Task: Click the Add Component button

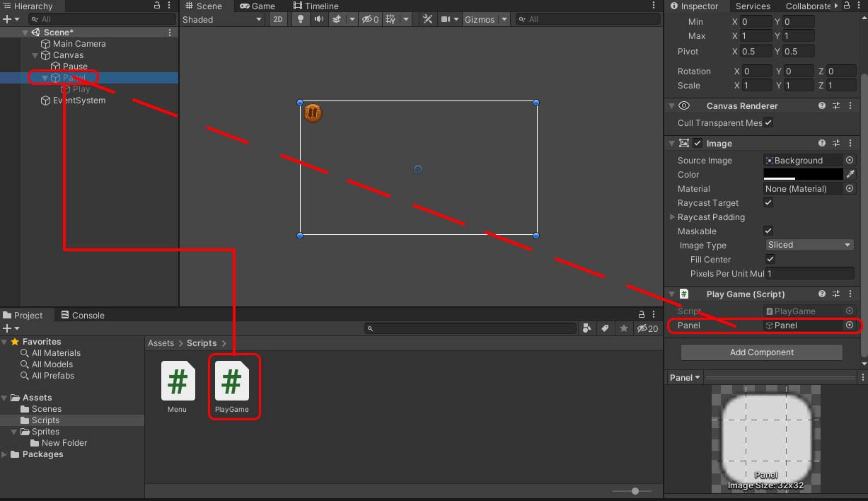Action: 761,352
